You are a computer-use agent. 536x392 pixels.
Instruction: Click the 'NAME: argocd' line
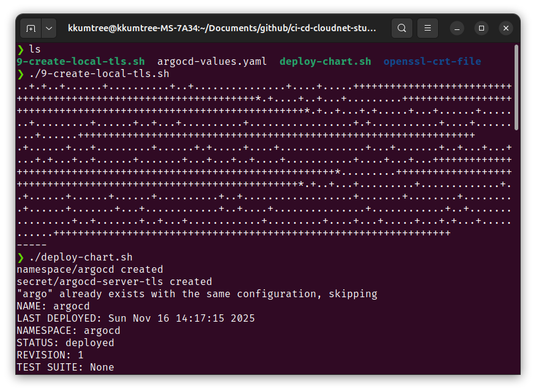coord(53,306)
